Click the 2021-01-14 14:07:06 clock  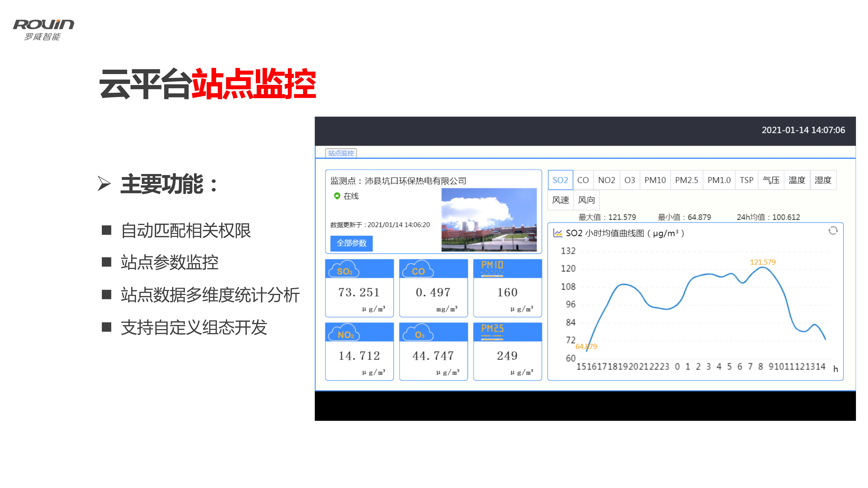[803, 130]
